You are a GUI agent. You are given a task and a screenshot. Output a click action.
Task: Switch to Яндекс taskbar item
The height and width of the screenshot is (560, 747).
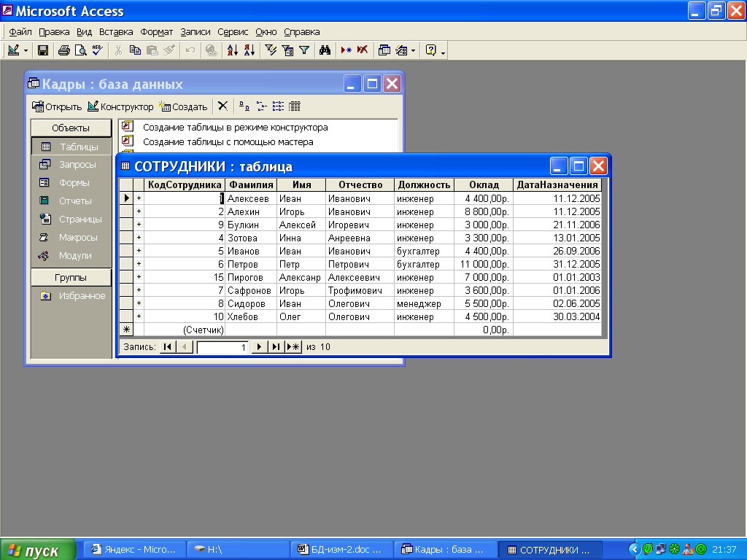[x=135, y=550]
